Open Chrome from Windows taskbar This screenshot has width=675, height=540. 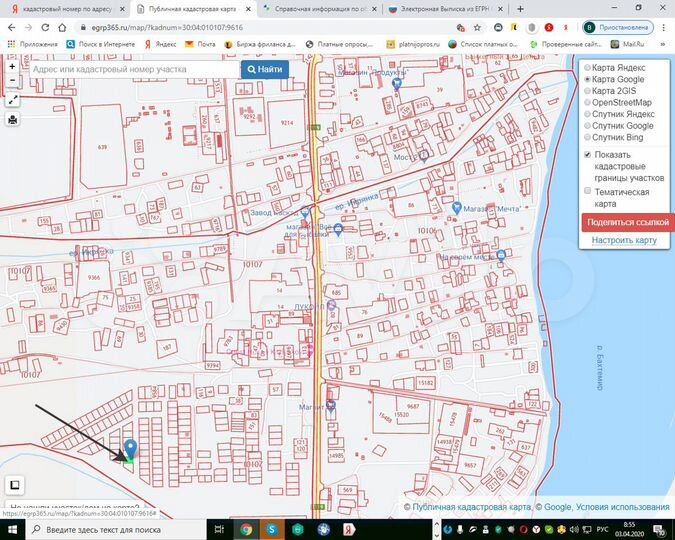pyautogui.click(x=246, y=529)
